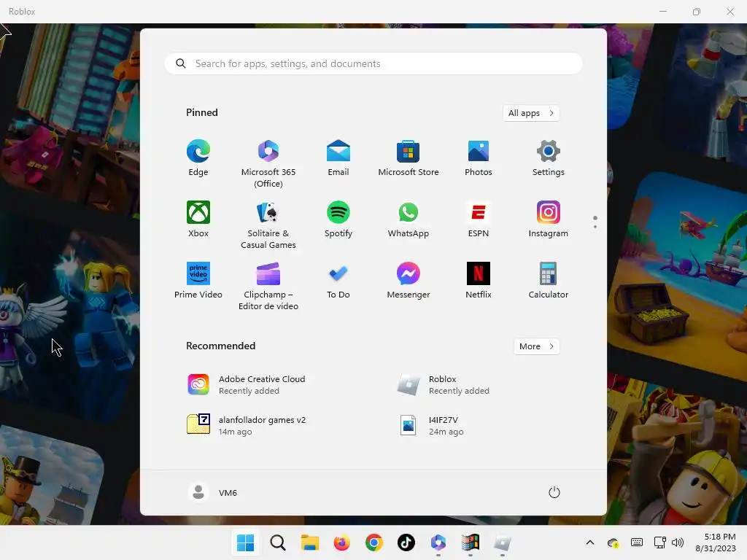Open Edge from pinned apps
747x560 pixels.
click(198, 158)
